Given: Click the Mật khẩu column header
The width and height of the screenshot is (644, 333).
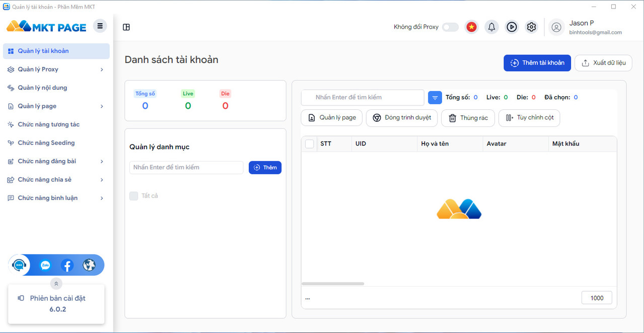Looking at the screenshot, I should 583,144.
